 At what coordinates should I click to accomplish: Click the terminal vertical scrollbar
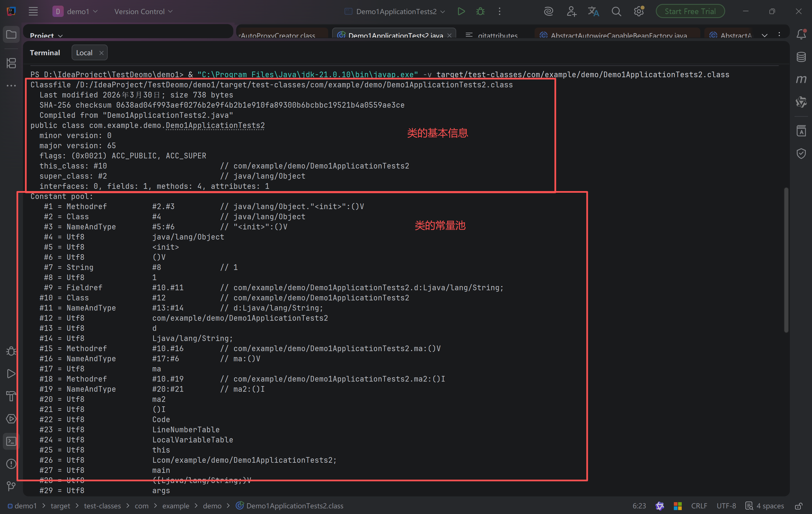point(786,260)
